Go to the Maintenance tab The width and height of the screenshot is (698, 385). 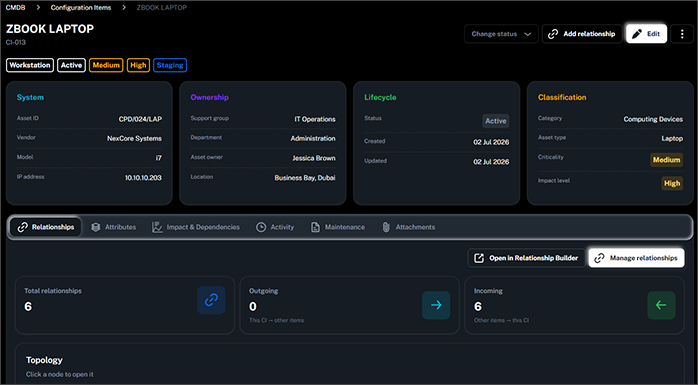click(338, 227)
